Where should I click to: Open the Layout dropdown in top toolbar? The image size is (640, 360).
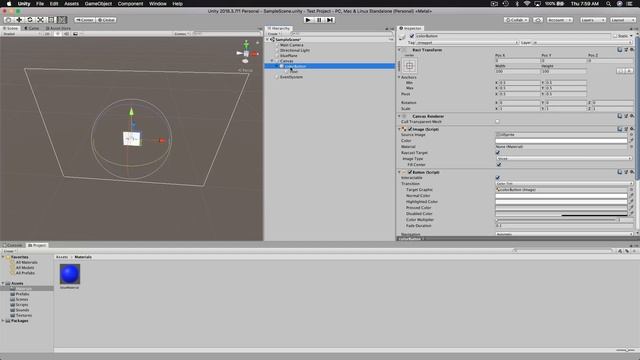(623, 20)
